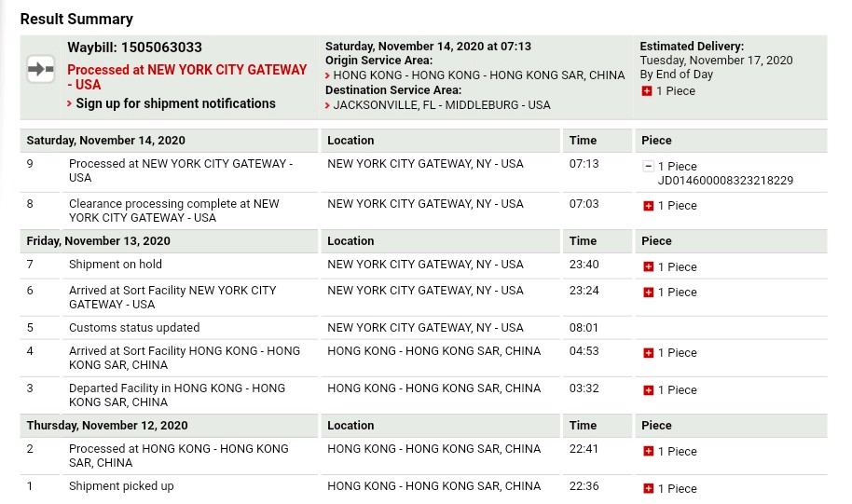Expand piece info for Arrived at Sort Facility HONG KONG

click(x=648, y=353)
